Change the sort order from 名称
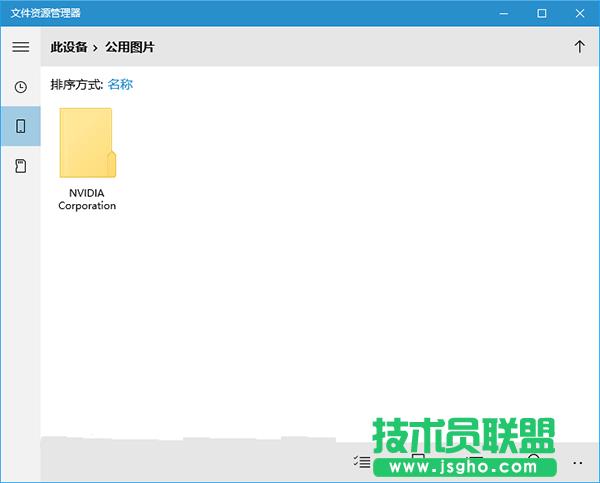 (x=120, y=85)
